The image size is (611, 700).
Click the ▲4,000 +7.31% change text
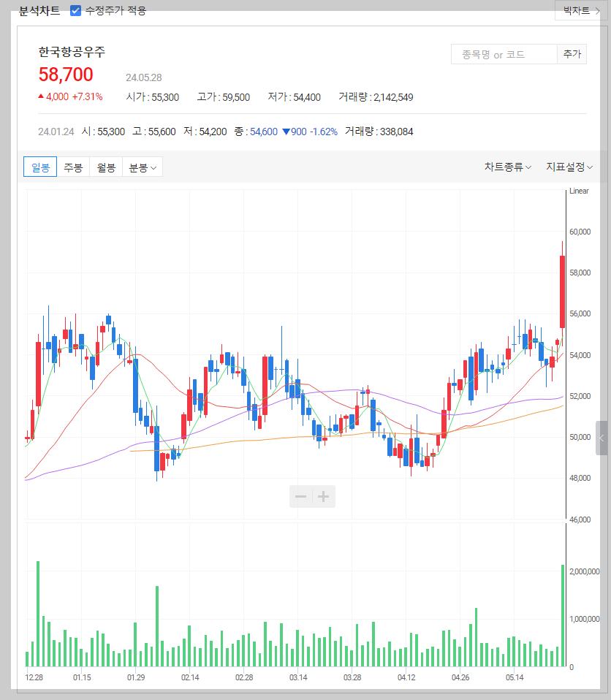[x=71, y=97]
